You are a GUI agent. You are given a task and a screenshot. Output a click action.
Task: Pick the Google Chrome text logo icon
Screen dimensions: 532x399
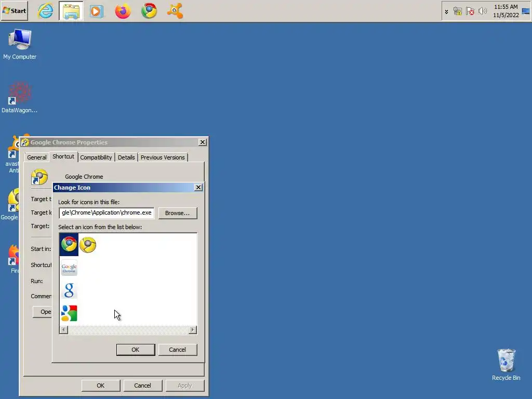point(69,268)
